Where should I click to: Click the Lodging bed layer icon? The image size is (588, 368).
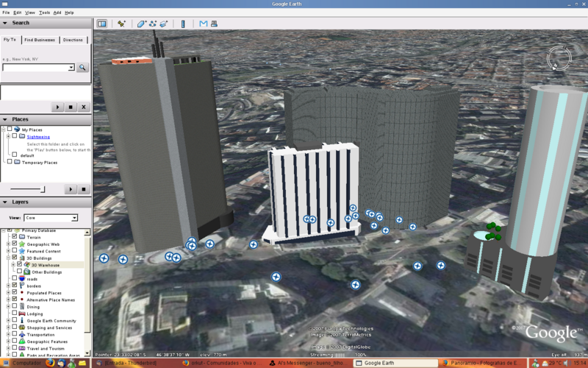[22, 314]
